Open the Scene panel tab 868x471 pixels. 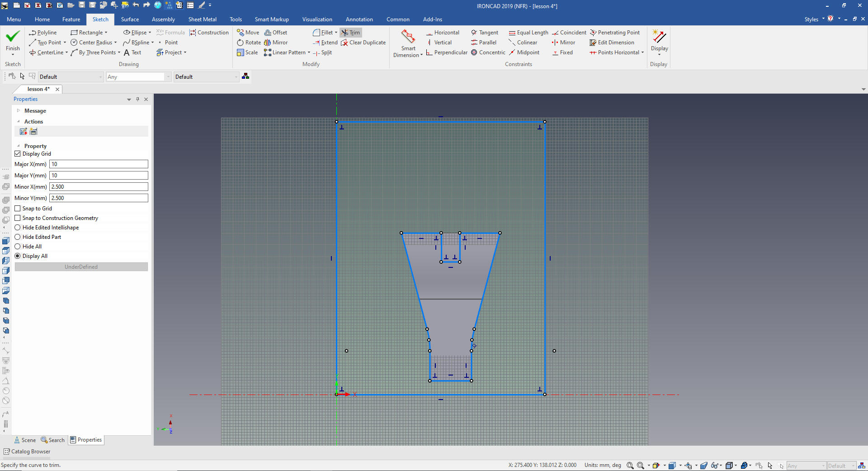pos(25,440)
